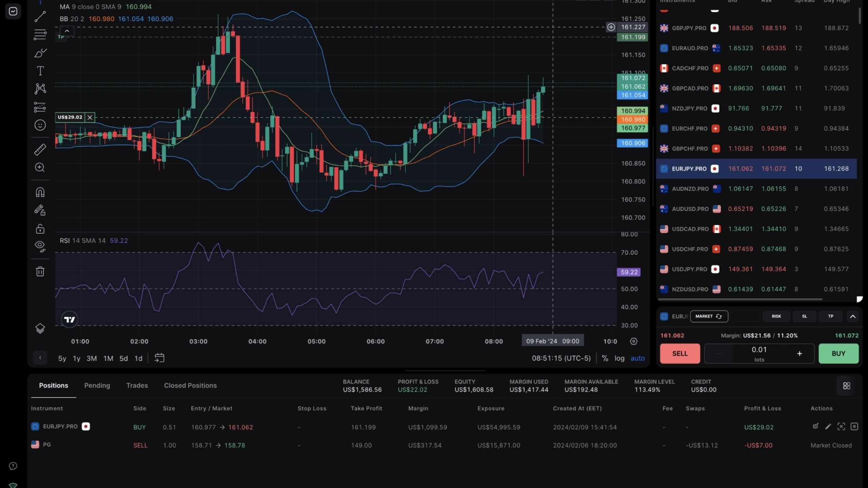The image size is (868, 488).
Task: Collapse the indicator legend chevron
Action: [67, 31]
